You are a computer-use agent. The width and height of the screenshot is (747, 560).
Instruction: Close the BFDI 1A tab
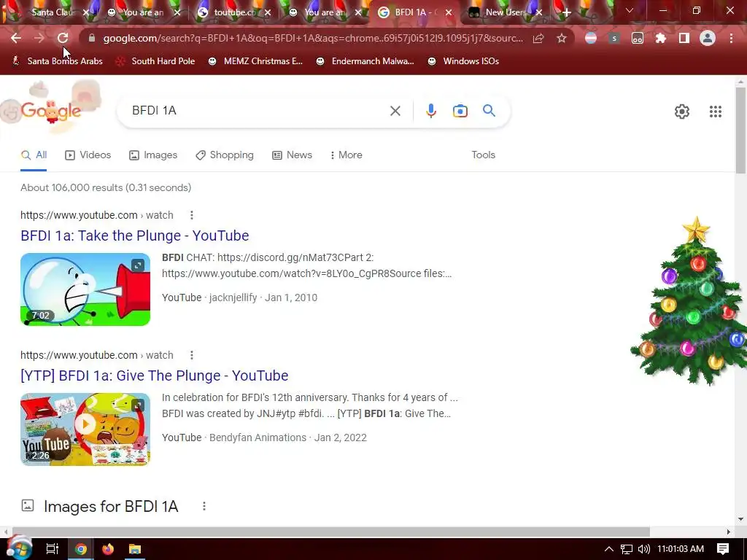[x=449, y=12]
